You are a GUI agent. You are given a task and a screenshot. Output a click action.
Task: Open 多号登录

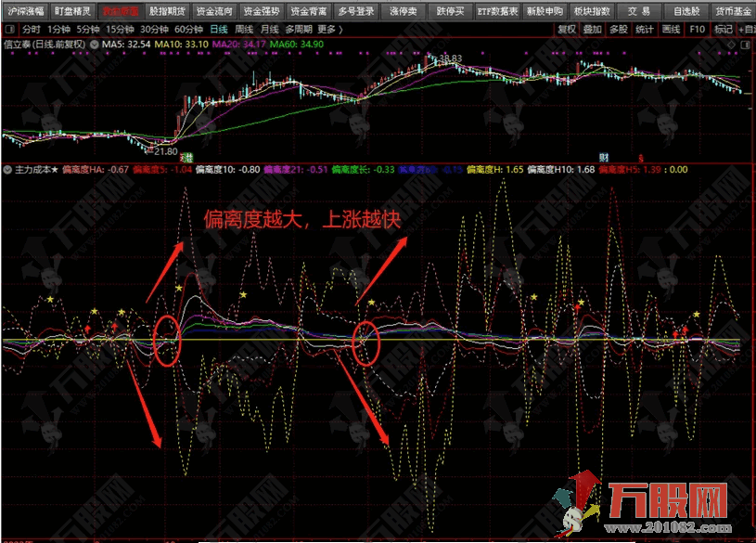356,10
